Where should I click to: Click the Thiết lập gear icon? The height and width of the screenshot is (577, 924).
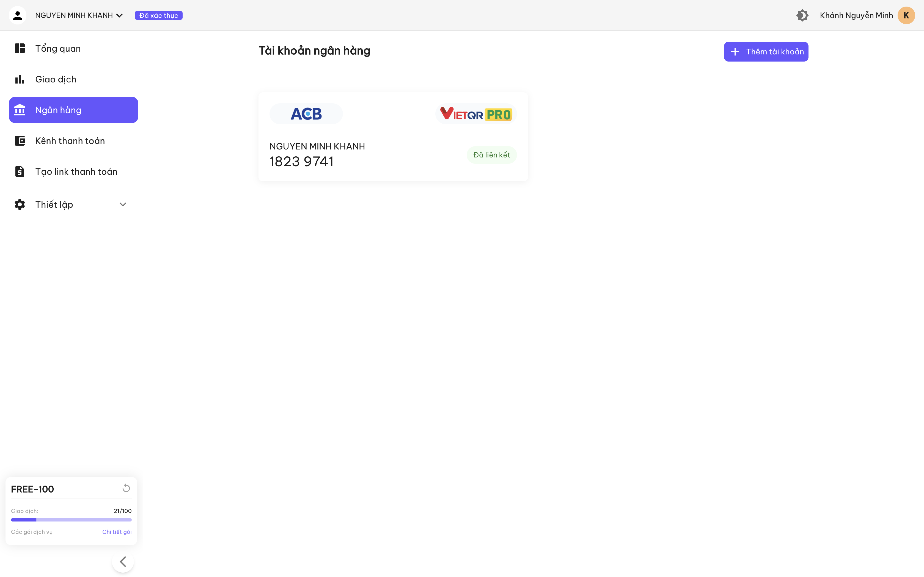click(x=20, y=204)
